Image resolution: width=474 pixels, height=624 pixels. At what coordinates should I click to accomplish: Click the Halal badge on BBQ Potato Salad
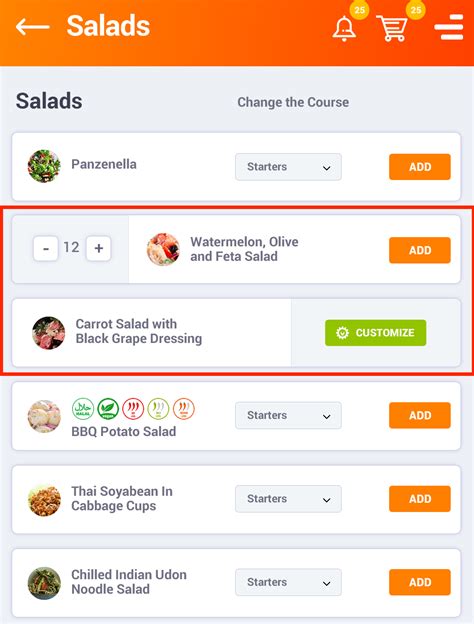point(83,409)
